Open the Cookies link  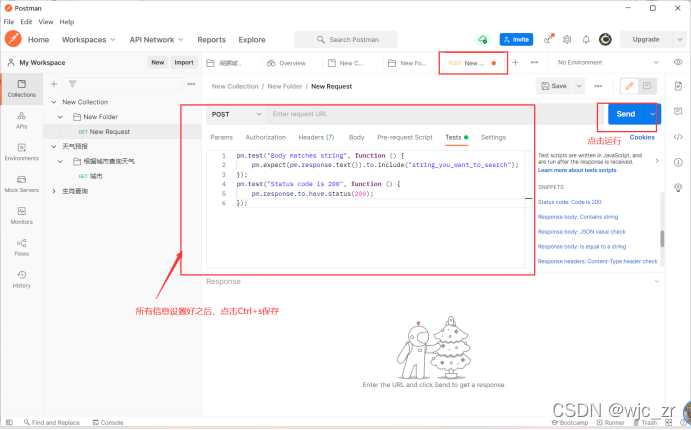click(x=642, y=137)
